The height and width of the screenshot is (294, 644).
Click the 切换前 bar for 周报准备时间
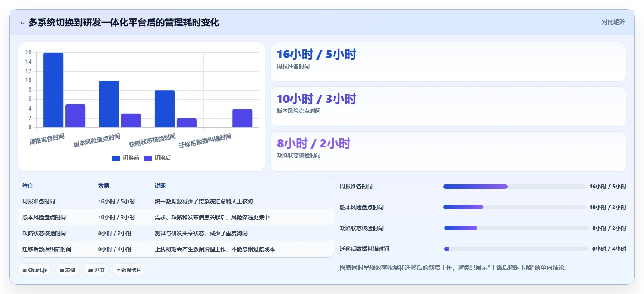tap(53, 90)
